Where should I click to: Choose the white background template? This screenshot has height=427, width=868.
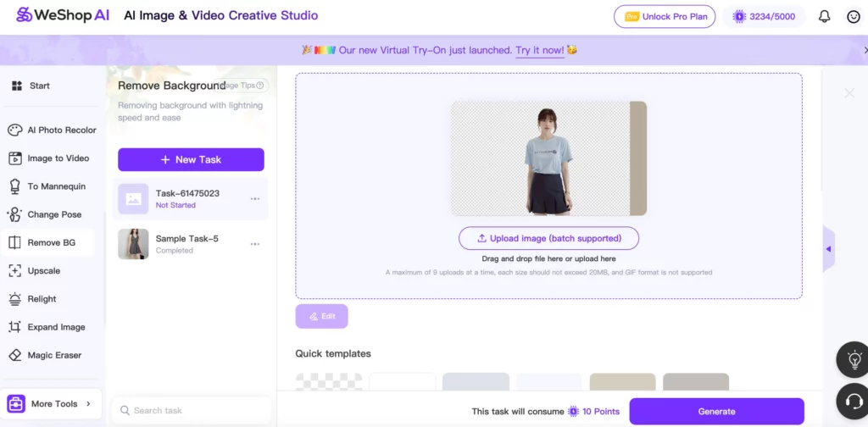tap(403, 382)
